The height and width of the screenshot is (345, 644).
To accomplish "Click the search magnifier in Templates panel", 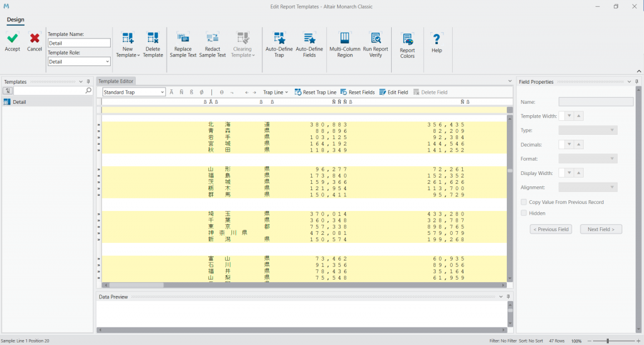I will pyautogui.click(x=88, y=91).
